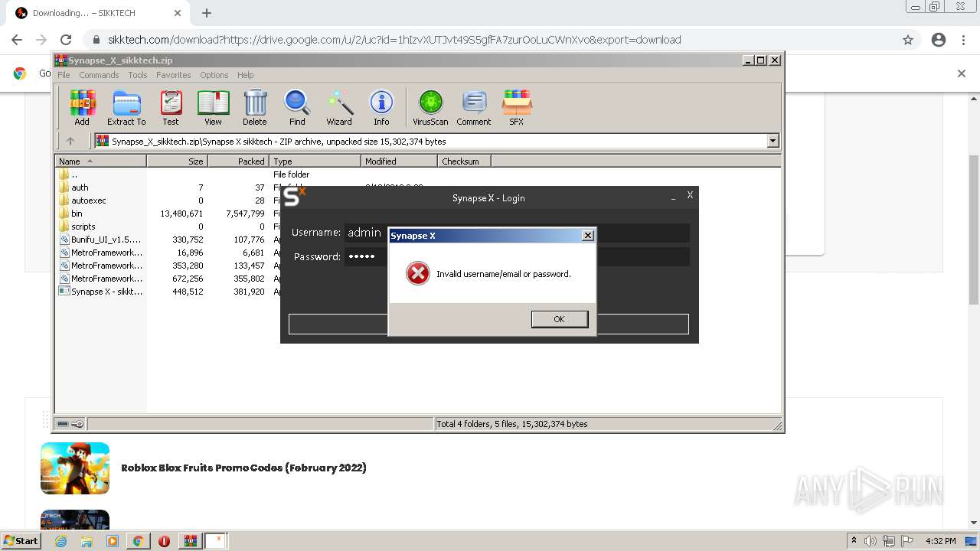The width and height of the screenshot is (980, 551).
Task: Close the Synapse X error dialog
Action: pyautogui.click(x=587, y=236)
